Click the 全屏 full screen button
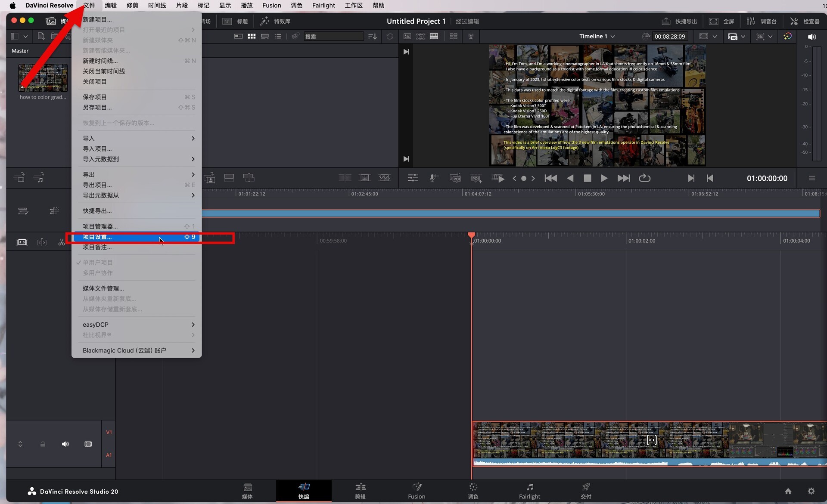The image size is (827, 504). click(x=721, y=21)
